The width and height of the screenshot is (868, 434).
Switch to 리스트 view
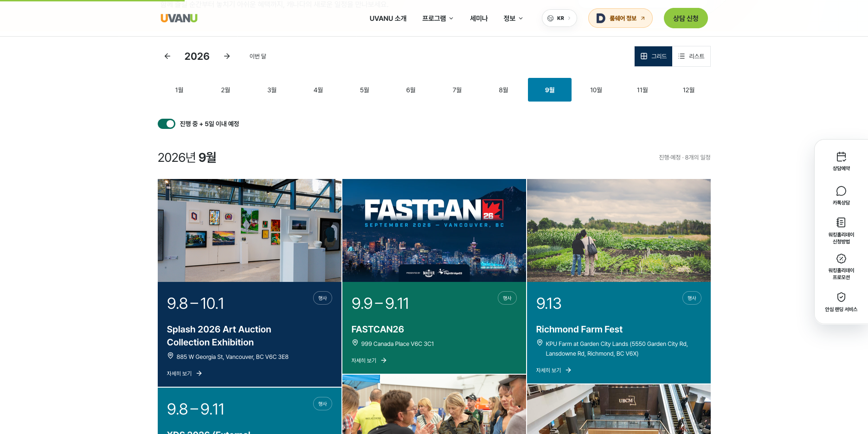pos(691,56)
